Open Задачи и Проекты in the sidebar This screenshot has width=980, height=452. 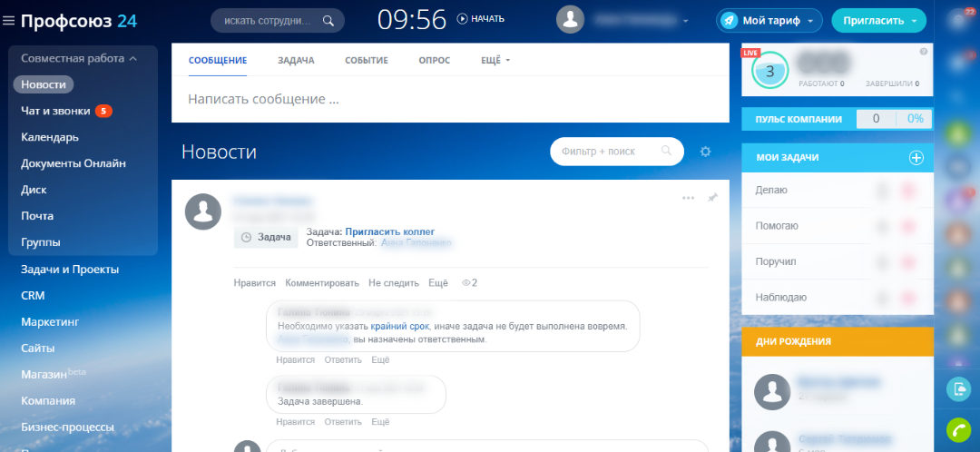[x=69, y=270]
